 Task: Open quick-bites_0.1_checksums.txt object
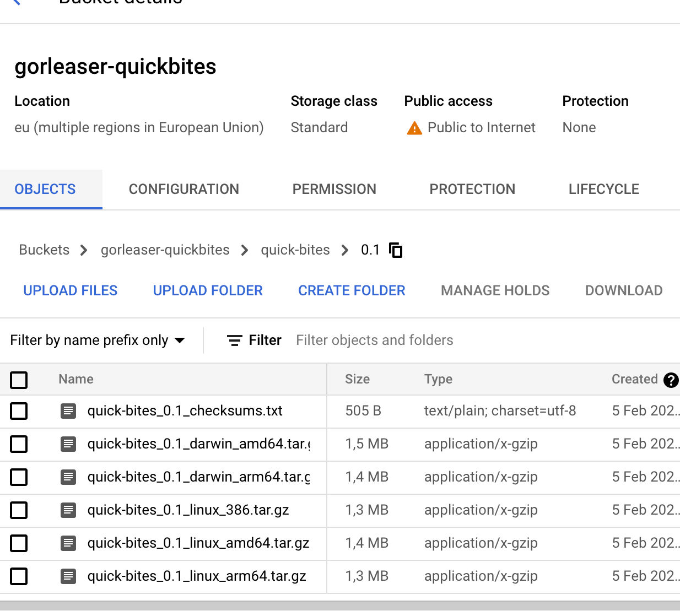tap(185, 411)
